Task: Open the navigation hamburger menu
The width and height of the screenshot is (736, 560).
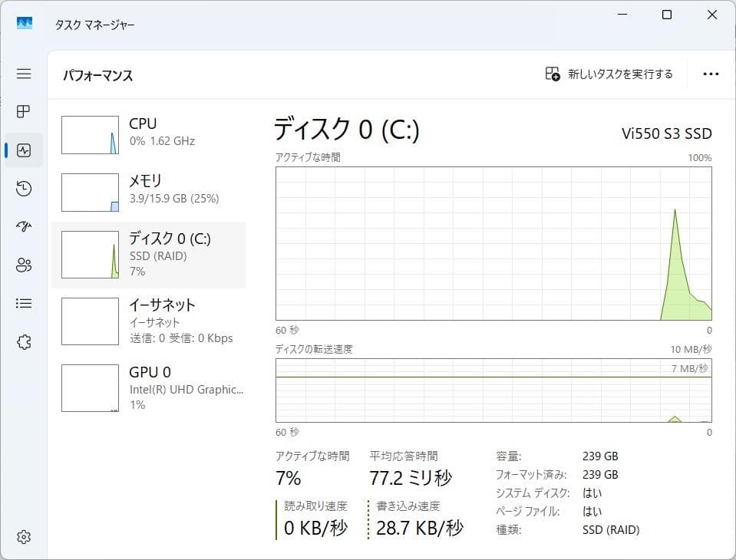Action: 23,74
